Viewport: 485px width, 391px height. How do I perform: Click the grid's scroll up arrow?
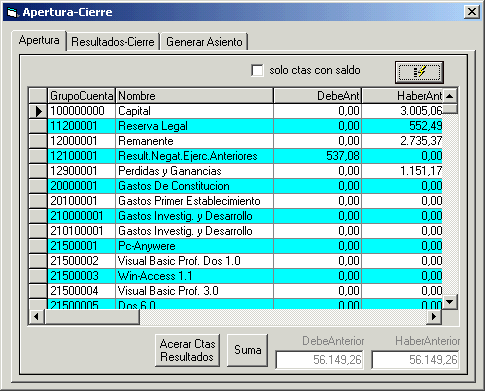coord(450,96)
